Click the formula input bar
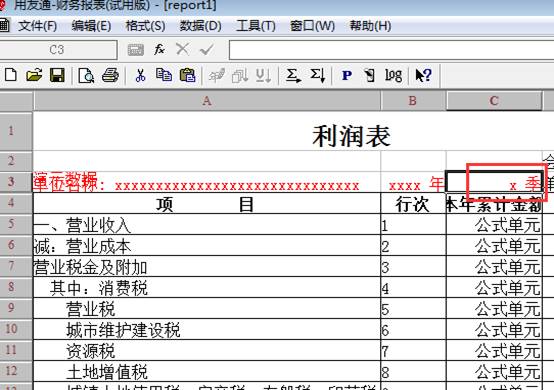The height and width of the screenshot is (390, 554). point(391,50)
